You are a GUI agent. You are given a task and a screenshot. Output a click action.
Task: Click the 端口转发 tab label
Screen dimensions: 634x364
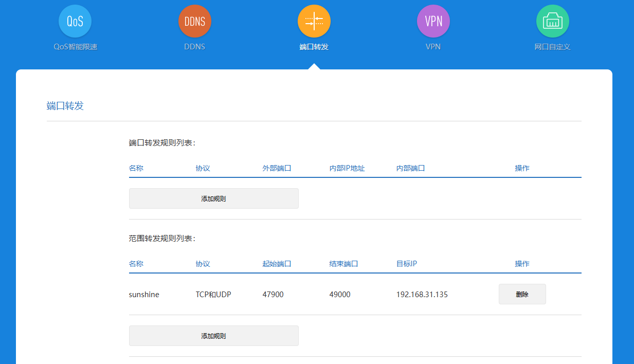pos(314,47)
